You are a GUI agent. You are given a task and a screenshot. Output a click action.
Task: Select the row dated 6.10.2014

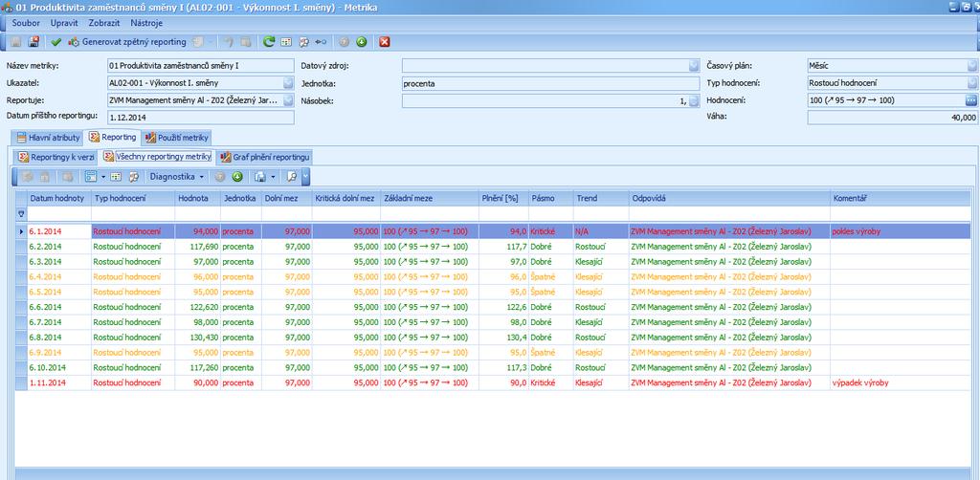tap(493, 367)
